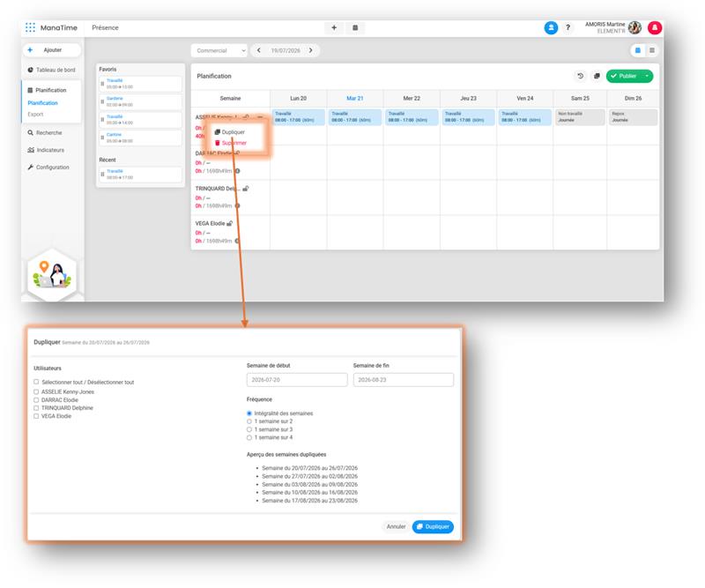Click the 'Semaine de début' date field

(297, 380)
